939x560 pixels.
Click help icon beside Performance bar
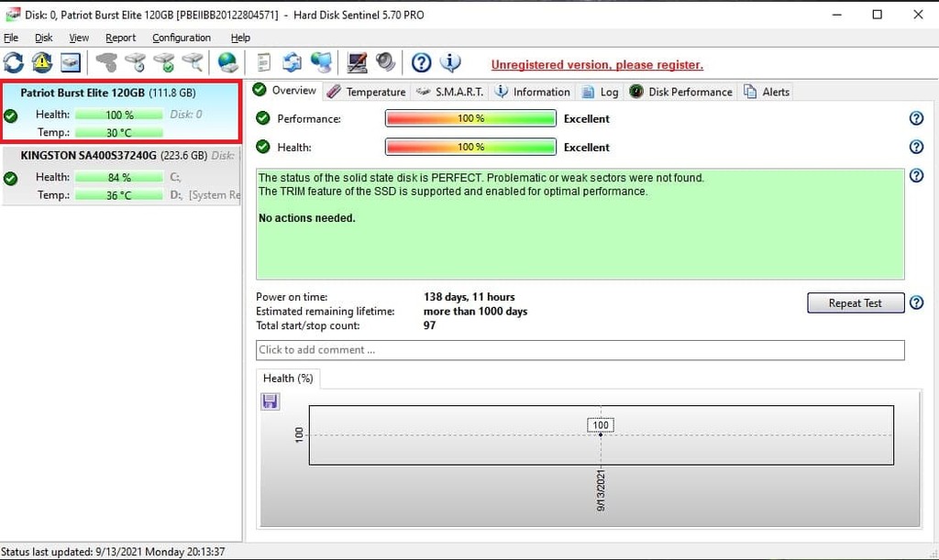tap(915, 118)
